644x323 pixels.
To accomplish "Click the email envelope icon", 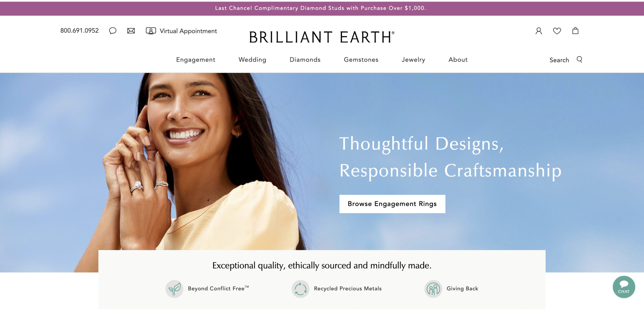I will pos(131,31).
